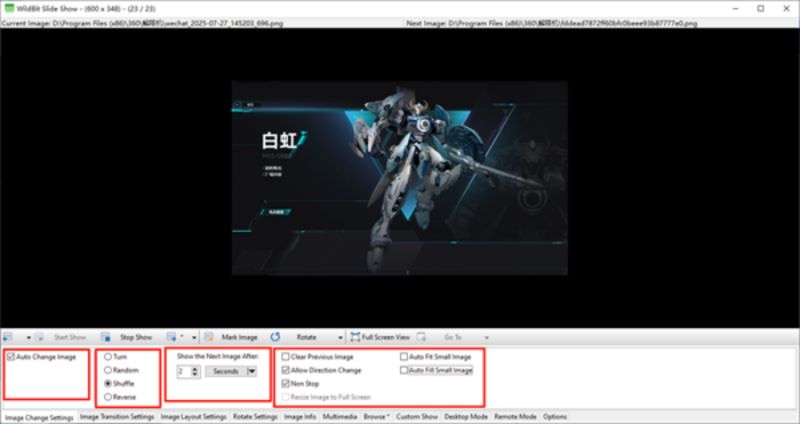Click the Show the Next Image After label
Viewport: 800px width, 424px height.
[x=218, y=356]
